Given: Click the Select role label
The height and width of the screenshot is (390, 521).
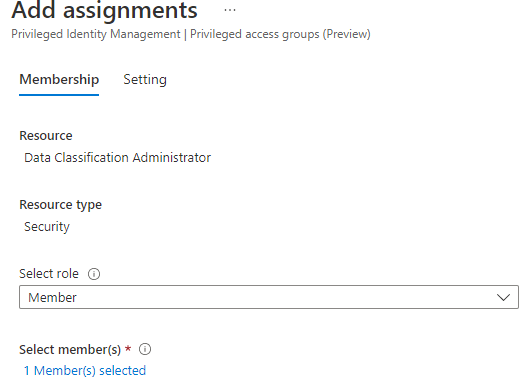Looking at the screenshot, I should 49,274.
